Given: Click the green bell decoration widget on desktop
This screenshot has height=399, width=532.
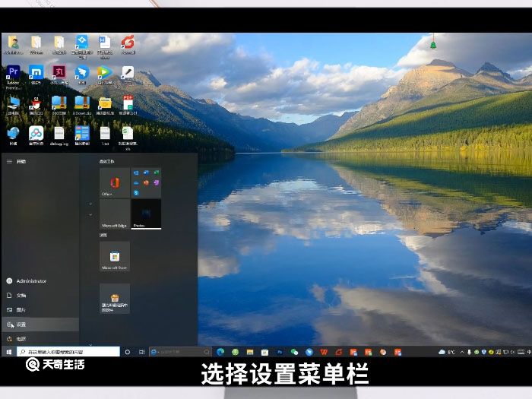Looking at the screenshot, I should coord(433,44).
